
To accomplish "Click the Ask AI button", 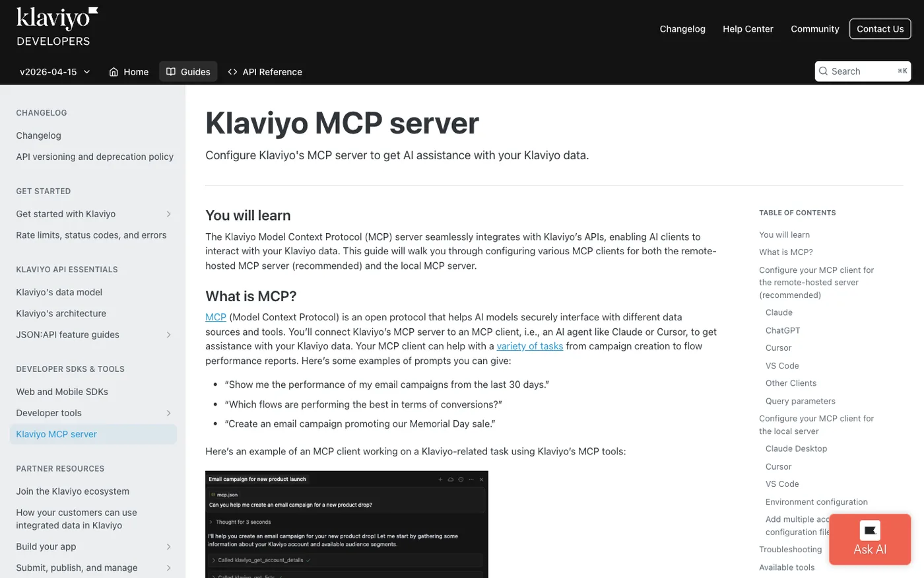I will coord(870,540).
